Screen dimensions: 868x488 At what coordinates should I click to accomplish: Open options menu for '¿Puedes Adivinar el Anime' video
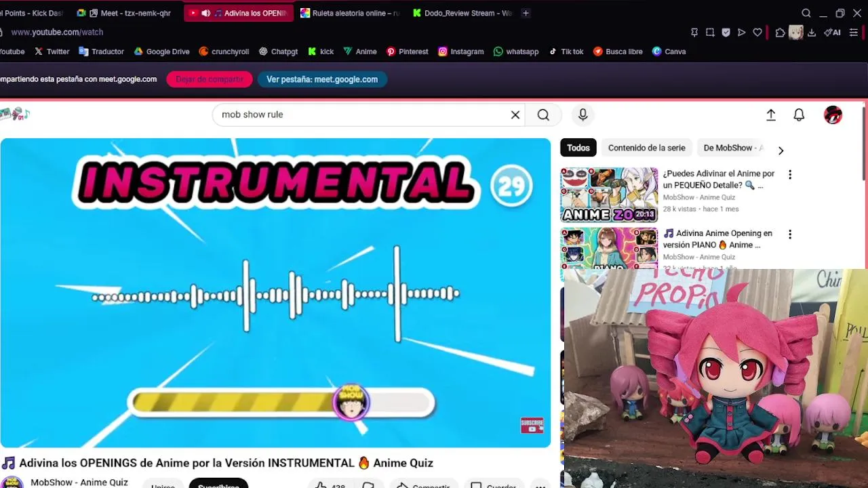coord(789,175)
